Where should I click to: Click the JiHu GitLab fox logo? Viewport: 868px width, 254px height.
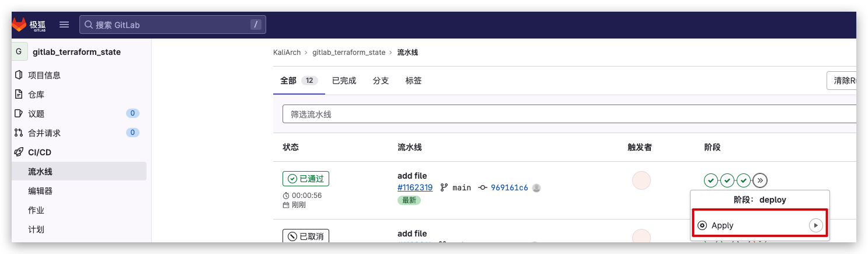[19, 25]
